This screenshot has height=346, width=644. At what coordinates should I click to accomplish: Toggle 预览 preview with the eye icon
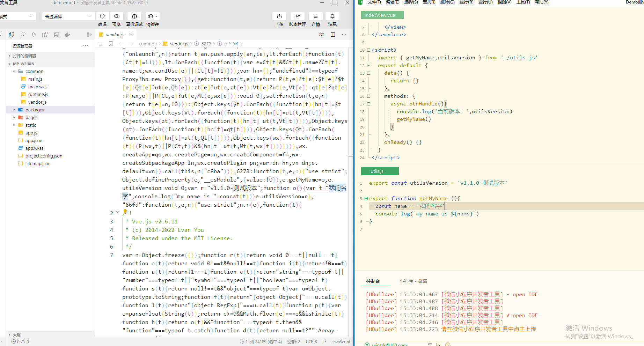[x=116, y=16]
